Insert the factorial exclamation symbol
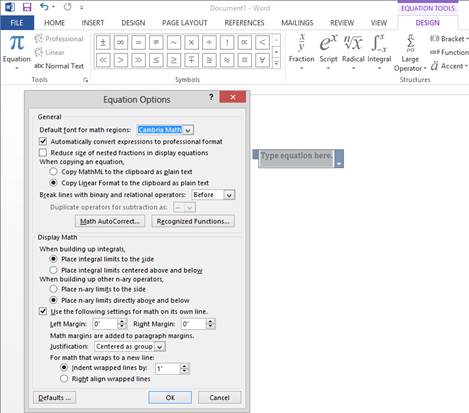Viewport: 469px width, 413px height. [227, 42]
